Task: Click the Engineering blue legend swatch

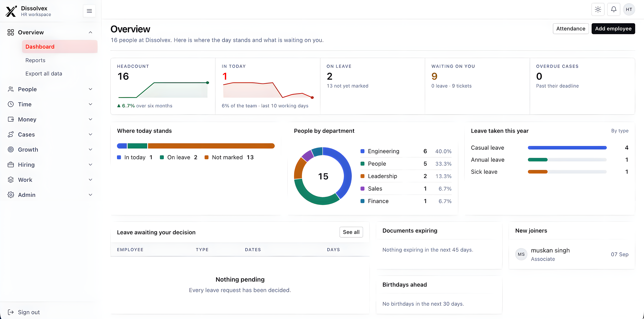Action: [363, 151]
